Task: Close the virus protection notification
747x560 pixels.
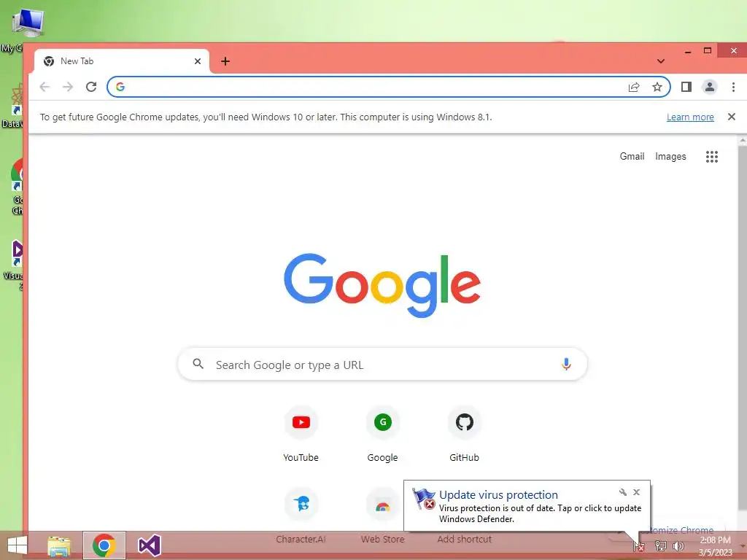Action: 636,492
